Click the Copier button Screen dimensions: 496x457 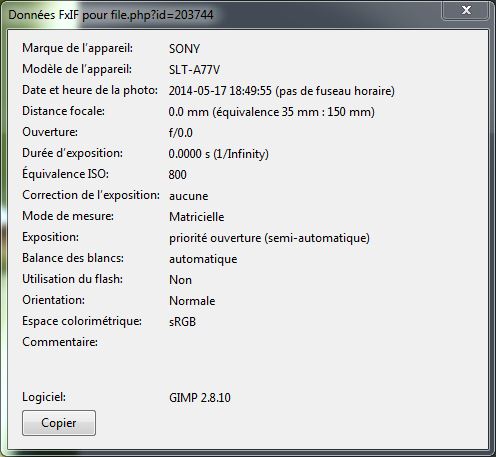pos(59,423)
